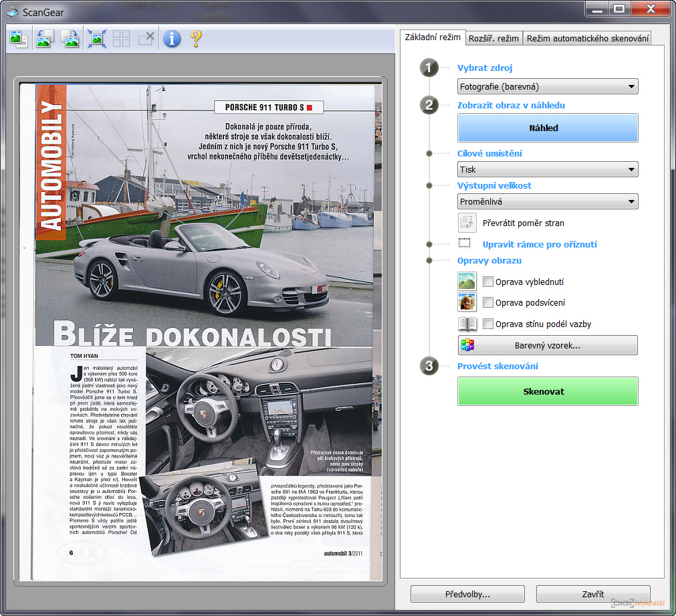The image size is (676, 616).
Task: Open the Výstupní velikost dropdown showing Proměnlivá
Action: click(548, 202)
